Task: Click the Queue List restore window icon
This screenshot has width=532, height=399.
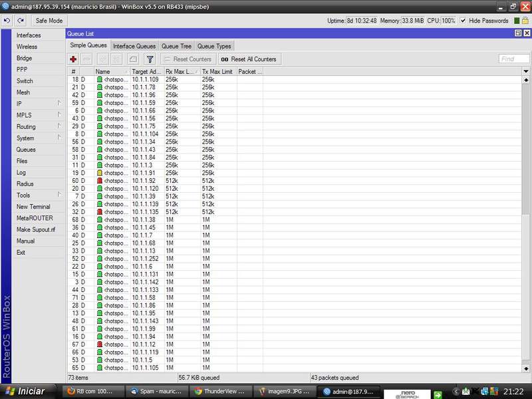Action: (518, 33)
